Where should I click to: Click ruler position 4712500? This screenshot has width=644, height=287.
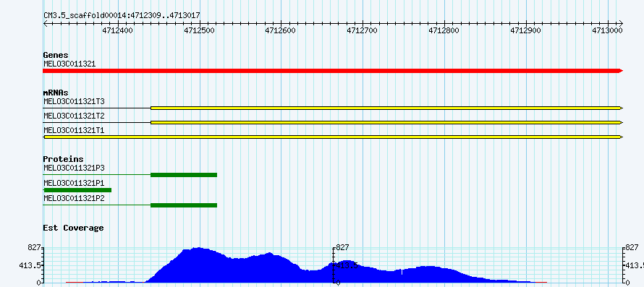point(199,30)
